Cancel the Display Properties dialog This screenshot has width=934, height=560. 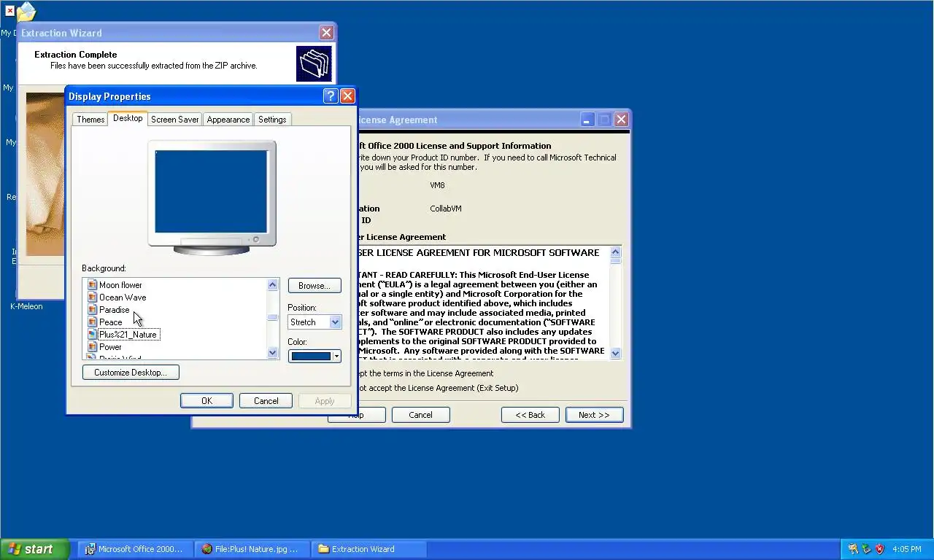coord(266,401)
